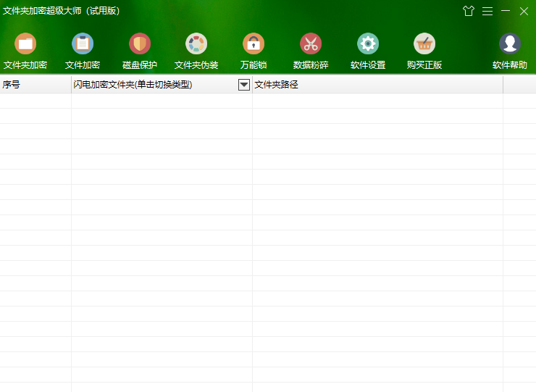Open the 磁盘保护 disk protection shield
This screenshot has height=392, width=536.
tap(140, 45)
